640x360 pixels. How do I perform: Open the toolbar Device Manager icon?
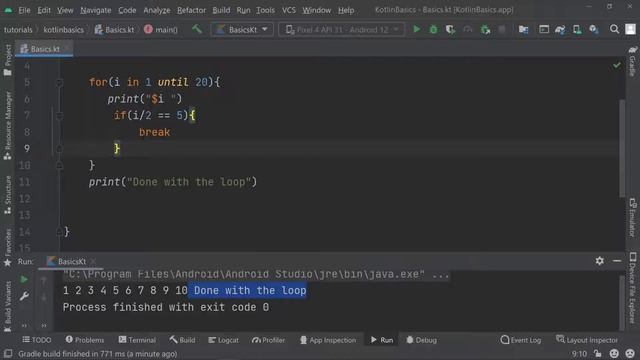(544, 29)
